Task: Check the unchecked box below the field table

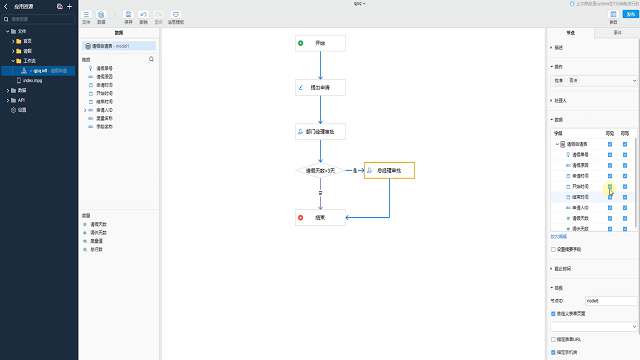Action: pyautogui.click(x=553, y=249)
